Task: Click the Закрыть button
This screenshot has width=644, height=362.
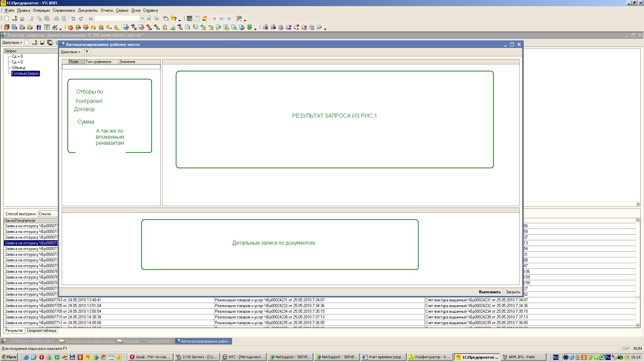Action: (x=513, y=292)
